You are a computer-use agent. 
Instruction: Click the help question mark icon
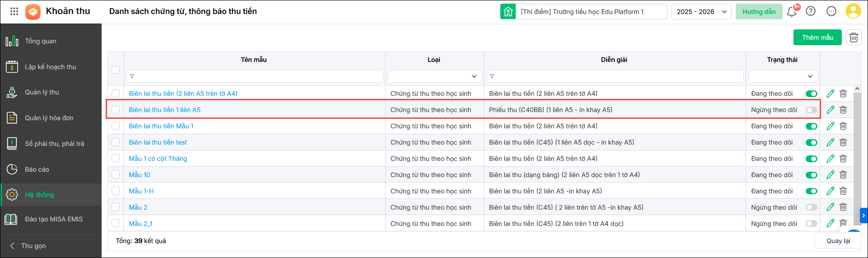pos(811,12)
